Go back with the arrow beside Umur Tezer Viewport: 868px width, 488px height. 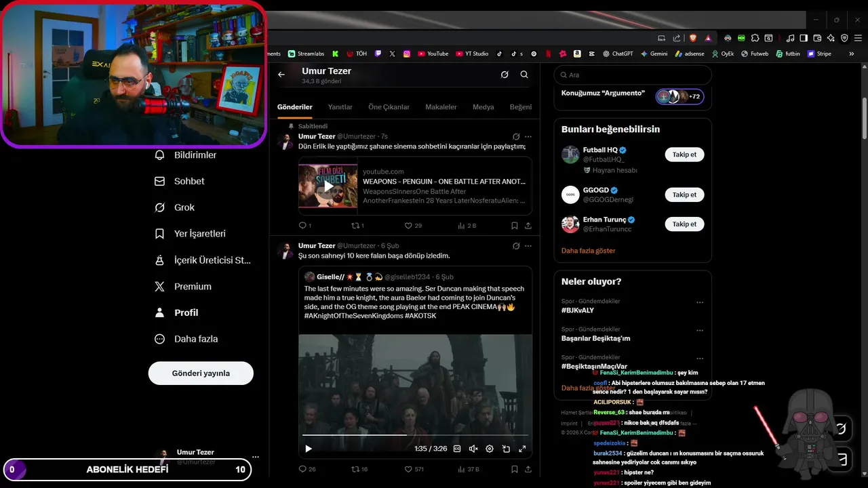281,75
